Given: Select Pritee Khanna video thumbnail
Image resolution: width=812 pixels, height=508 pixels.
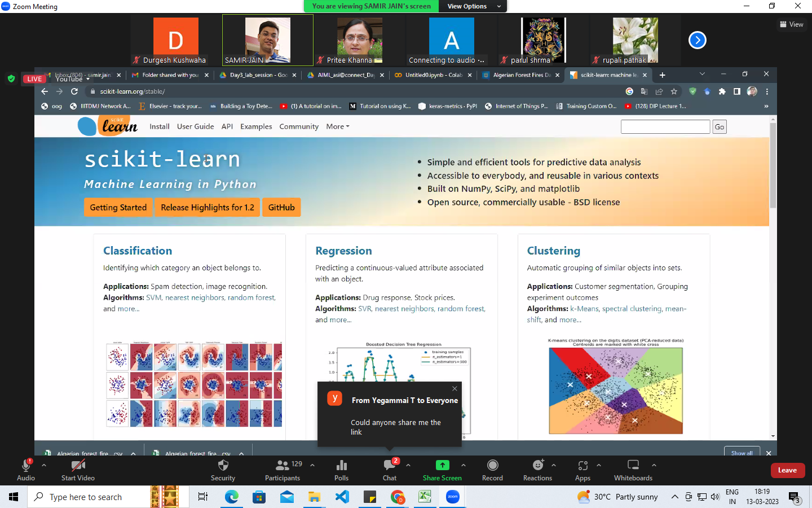Looking at the screenshot, I should 359,40.
